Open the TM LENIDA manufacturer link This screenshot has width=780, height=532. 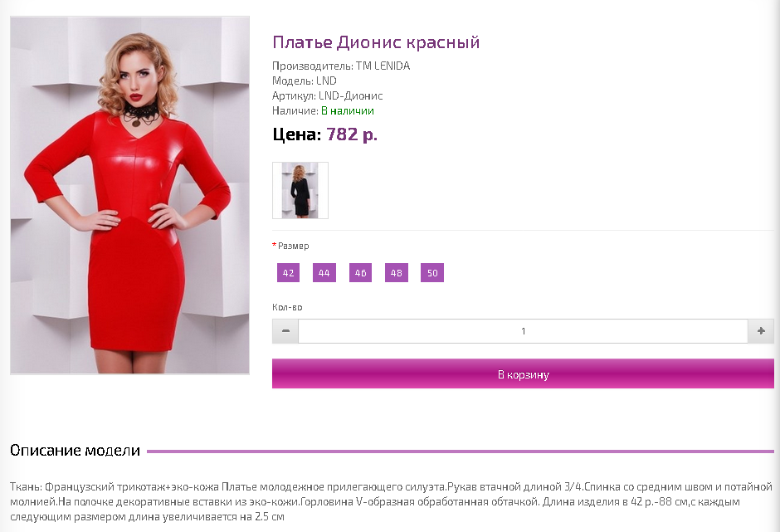(x=383, y=66)
